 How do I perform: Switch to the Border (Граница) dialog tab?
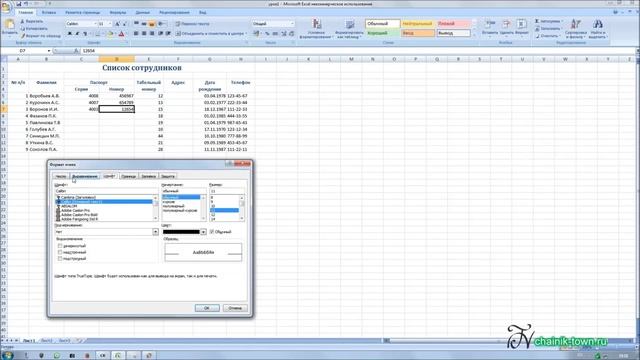point(129,176)
